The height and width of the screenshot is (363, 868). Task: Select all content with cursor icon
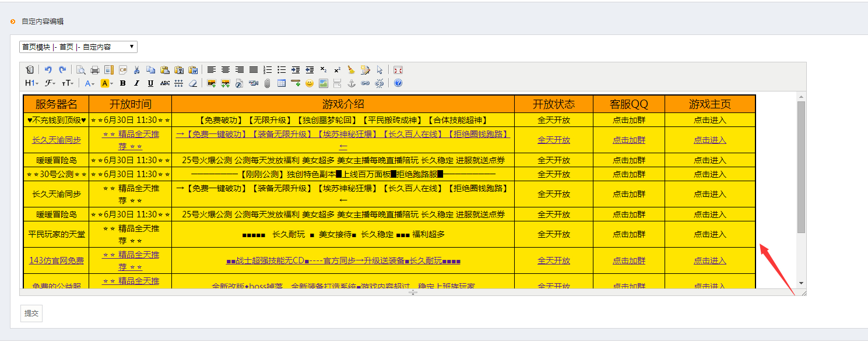pos(379,69)
